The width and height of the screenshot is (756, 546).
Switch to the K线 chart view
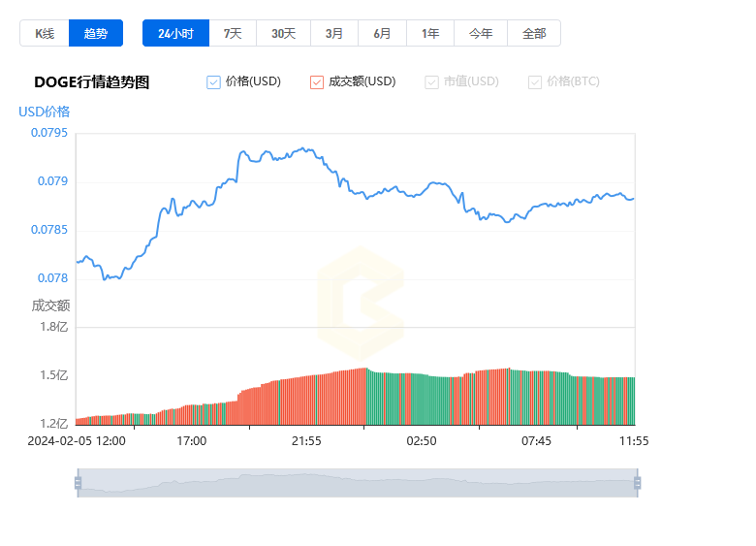pos(45,33)
